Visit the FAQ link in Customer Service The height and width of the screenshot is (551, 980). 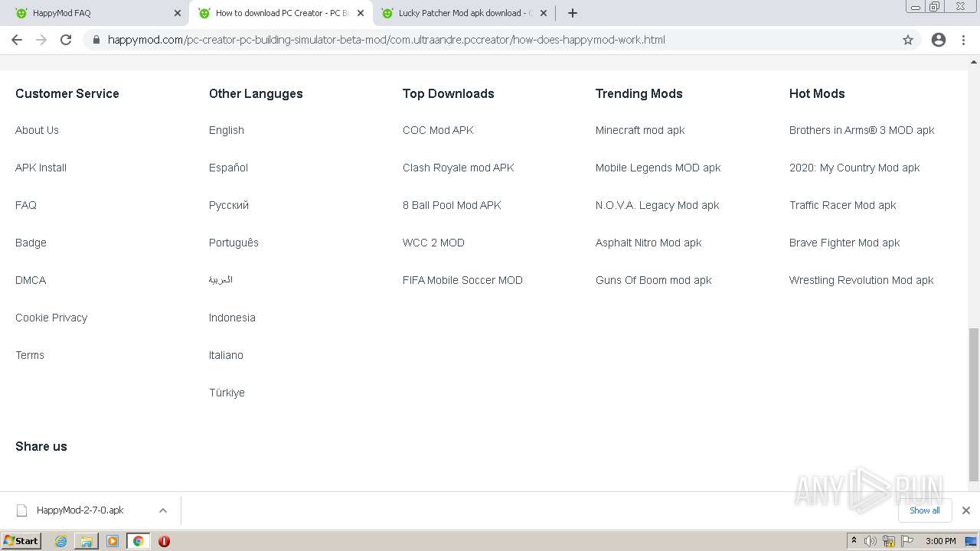coord(26,205)
